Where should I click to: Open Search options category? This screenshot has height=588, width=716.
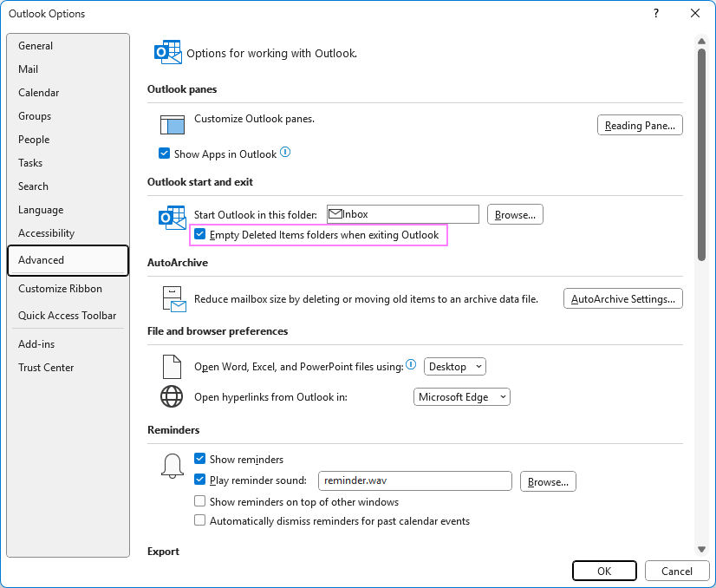[x=68, y=186]
